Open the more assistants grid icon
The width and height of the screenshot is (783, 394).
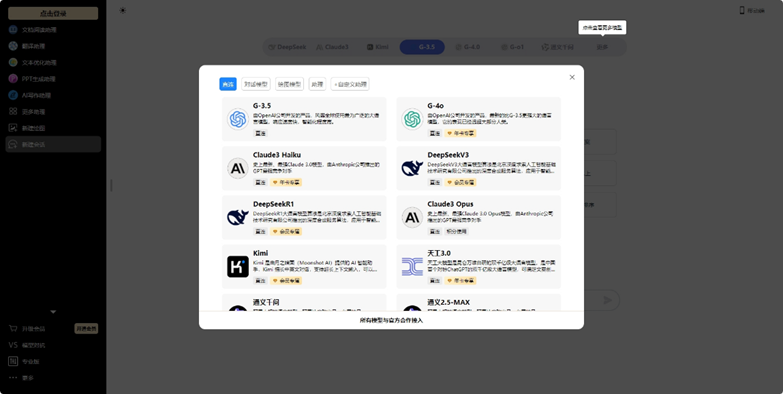[13, 111]
